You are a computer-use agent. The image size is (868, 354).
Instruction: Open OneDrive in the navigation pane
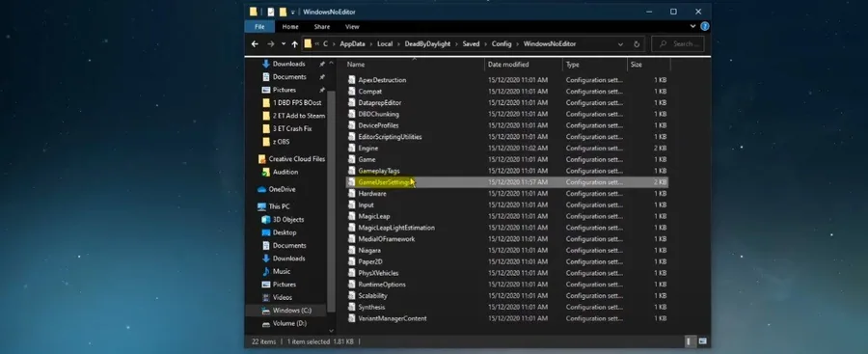(282, 189)
